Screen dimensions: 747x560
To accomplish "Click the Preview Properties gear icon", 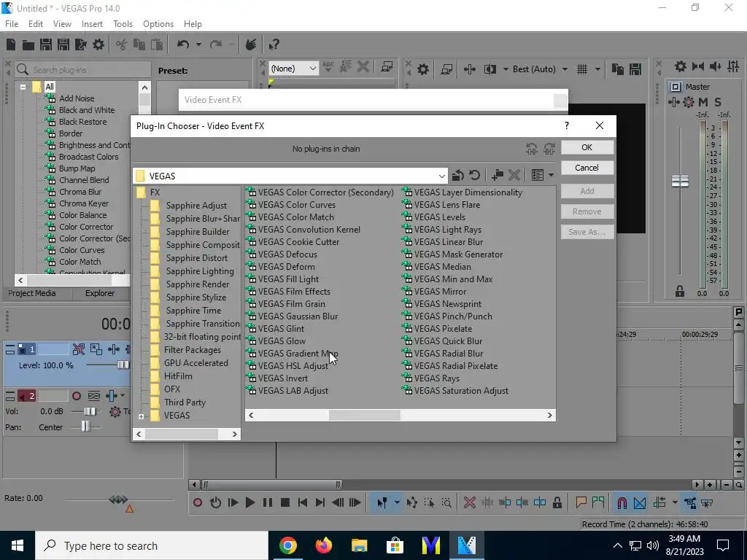I will point(422,69).
